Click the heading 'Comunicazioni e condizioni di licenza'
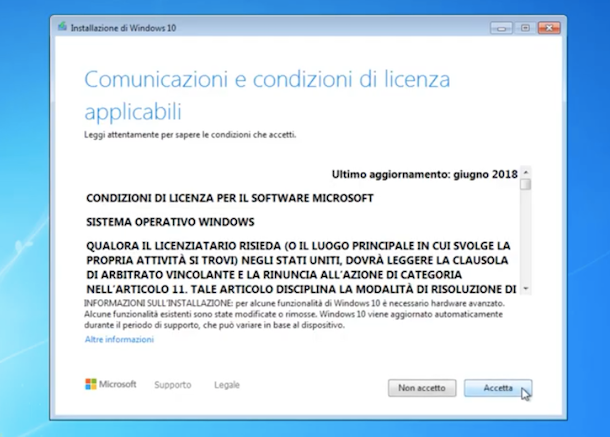This screenshot has height=437, width=610. click(x=267, y=79)
